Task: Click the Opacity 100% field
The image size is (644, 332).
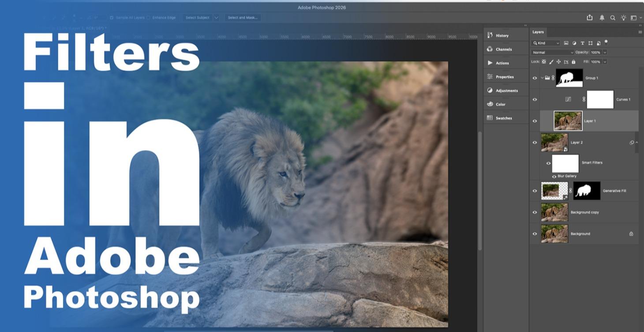Action: (596, 52)
